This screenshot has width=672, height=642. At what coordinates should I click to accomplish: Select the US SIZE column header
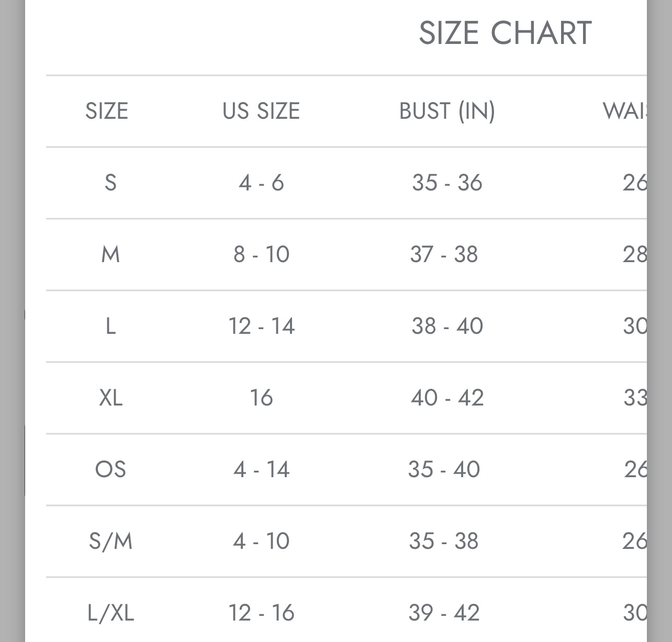261,111
